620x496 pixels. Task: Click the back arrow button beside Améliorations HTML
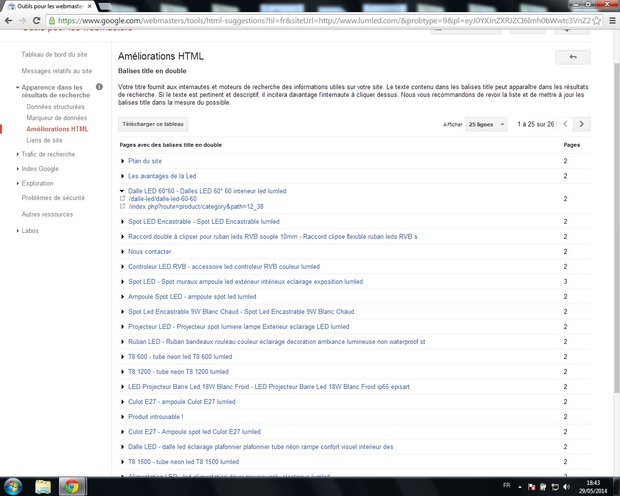(x=573, y=58)
